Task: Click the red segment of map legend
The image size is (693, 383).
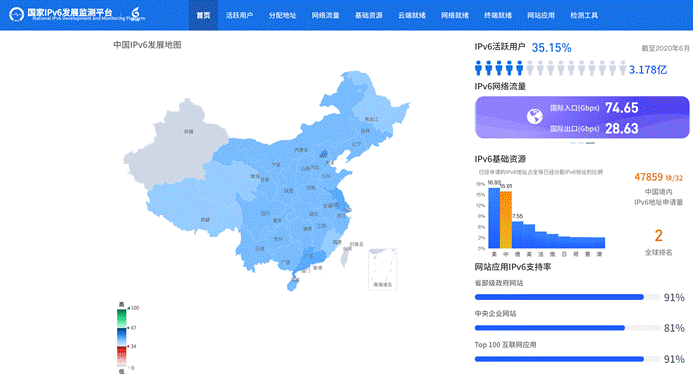Action: [122, 356]
